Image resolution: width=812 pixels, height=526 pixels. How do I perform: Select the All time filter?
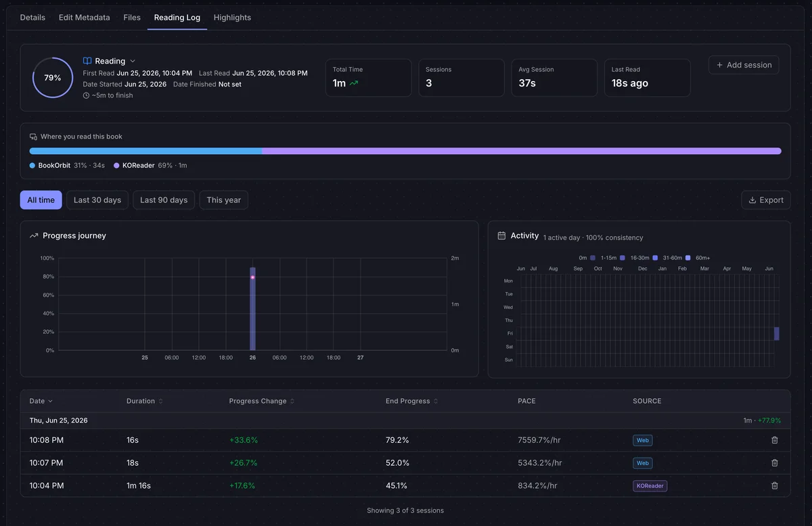41,200
